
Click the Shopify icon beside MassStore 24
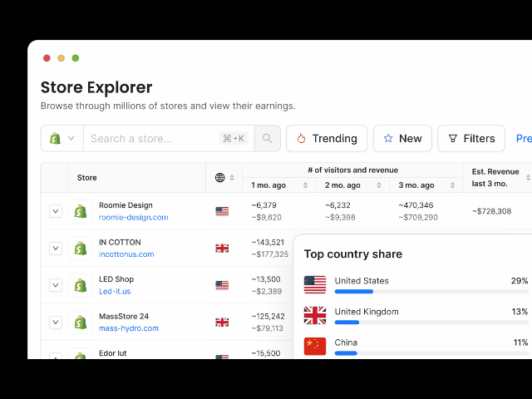pyautogui.click(x=81, y=322)
